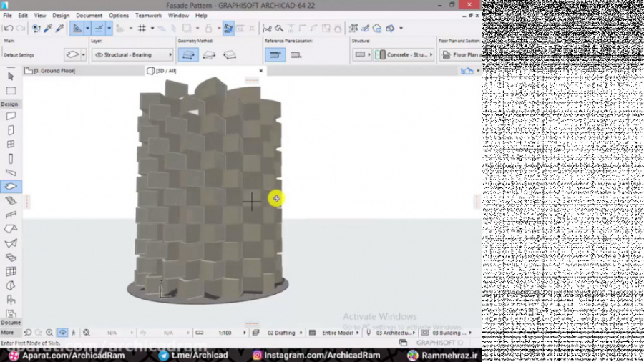Viewport: 644px width, 362px height.
Task: Switch reference plane location to bottom
Action: tap(296, 54)
